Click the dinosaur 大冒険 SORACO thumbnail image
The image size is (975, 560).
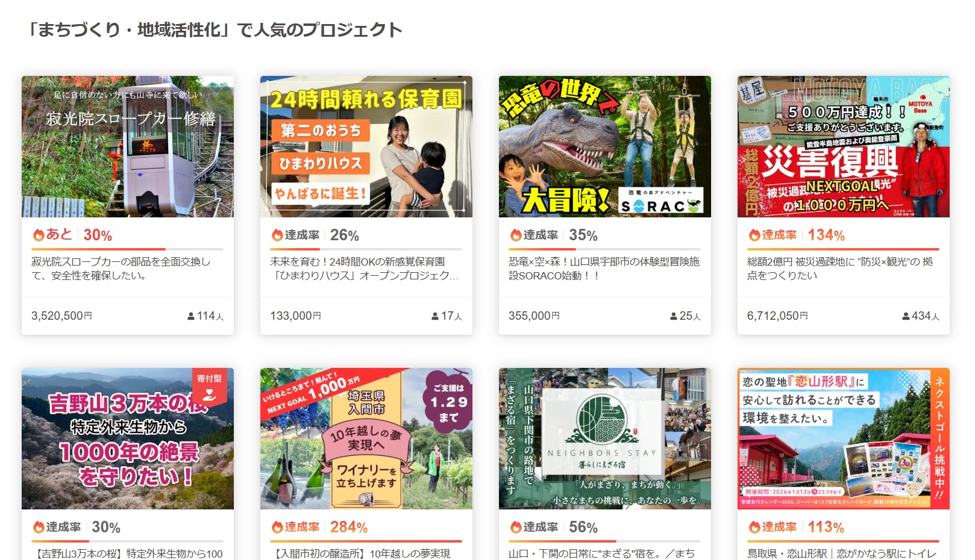point(604,146)
